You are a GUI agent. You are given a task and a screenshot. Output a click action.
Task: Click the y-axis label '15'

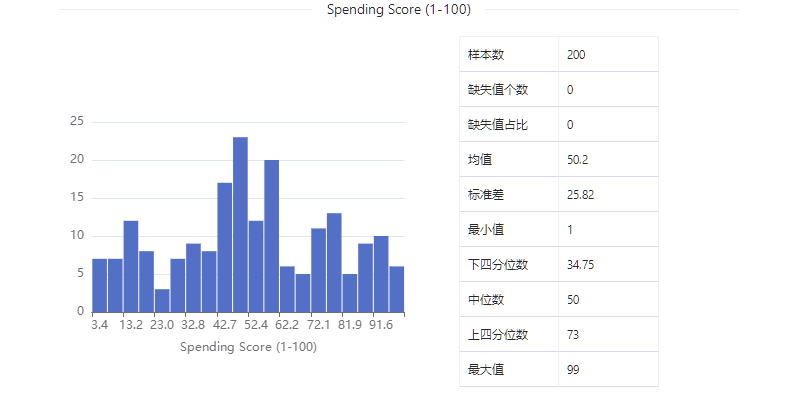77,198
